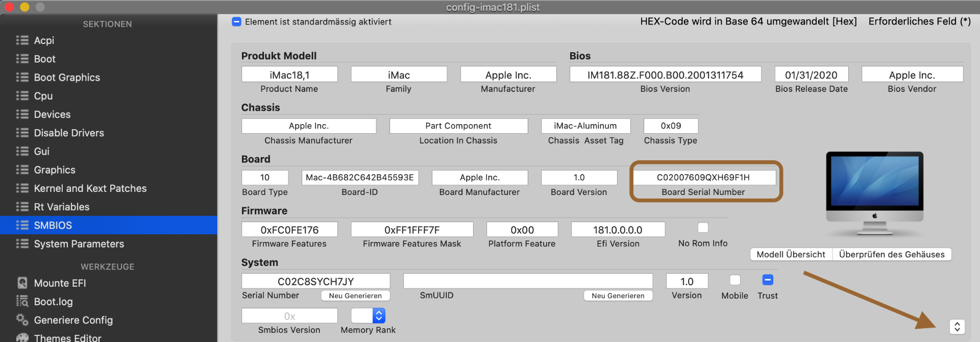Click the Firmware Features Mask field
Viewport: 980px width, 342px height.
pos(412,229)
